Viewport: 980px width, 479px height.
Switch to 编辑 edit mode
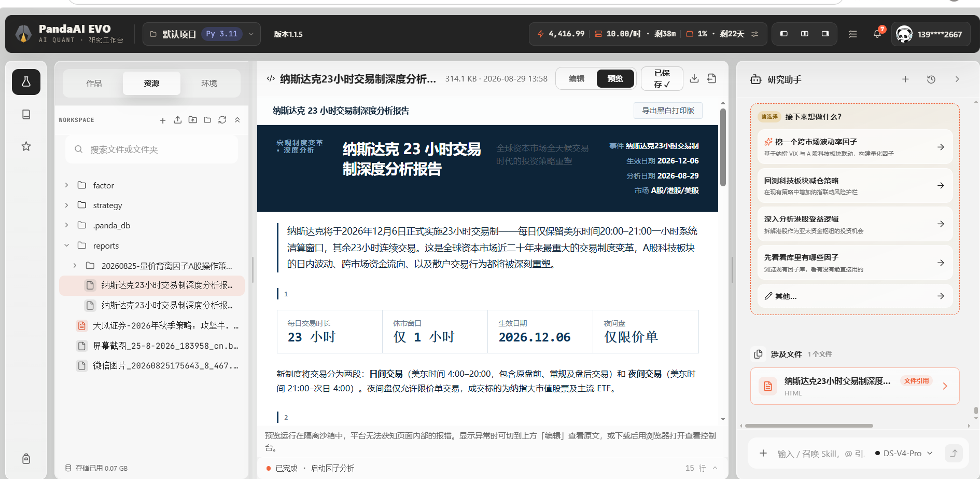(x=577, y=79)
